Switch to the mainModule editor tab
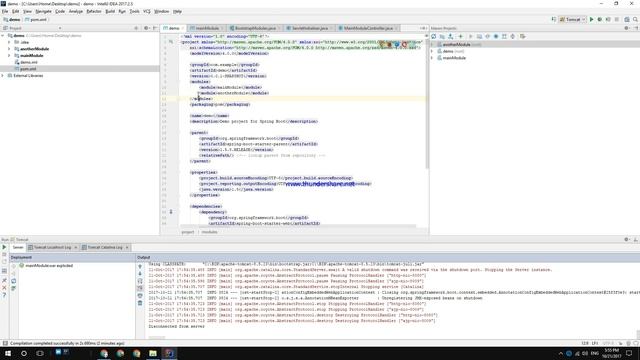Image resolution: width=640 pixels, height=360 pixels. click(x=207, y=28)
